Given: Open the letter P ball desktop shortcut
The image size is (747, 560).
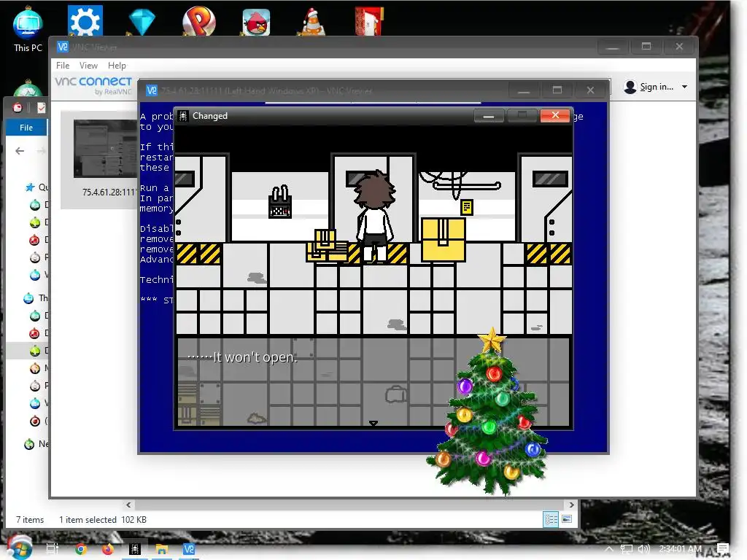Looking at the screenshot, I should pos(198,21).
